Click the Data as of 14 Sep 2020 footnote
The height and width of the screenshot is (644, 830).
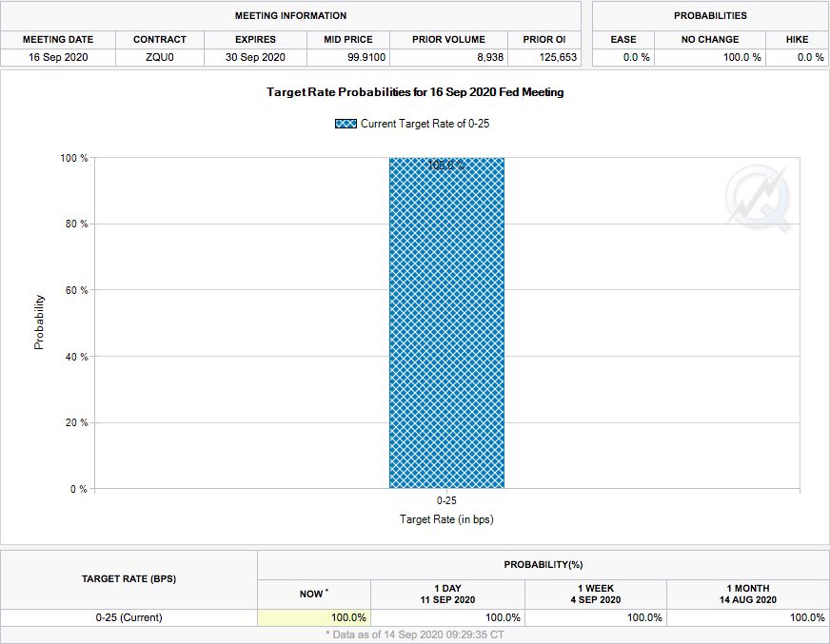click(415, 634)
